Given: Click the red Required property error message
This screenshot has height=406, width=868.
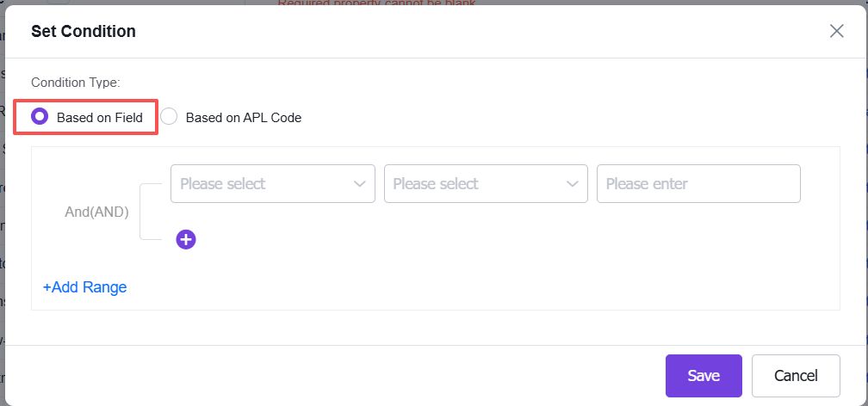Looking at the screenshot, I should coord(376,3).
